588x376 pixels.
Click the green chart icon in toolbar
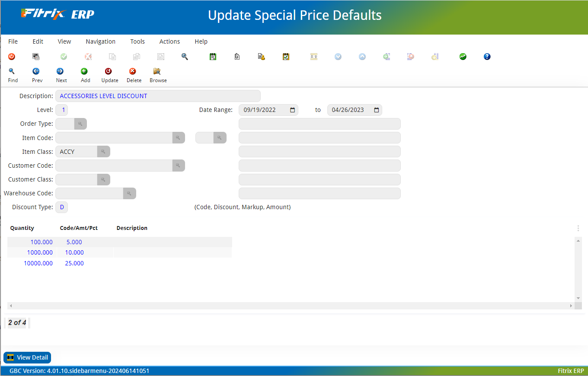coord(463,57)
